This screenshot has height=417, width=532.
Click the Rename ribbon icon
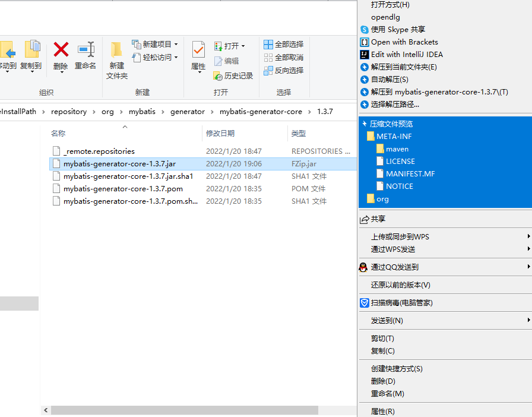coord(85,49)
